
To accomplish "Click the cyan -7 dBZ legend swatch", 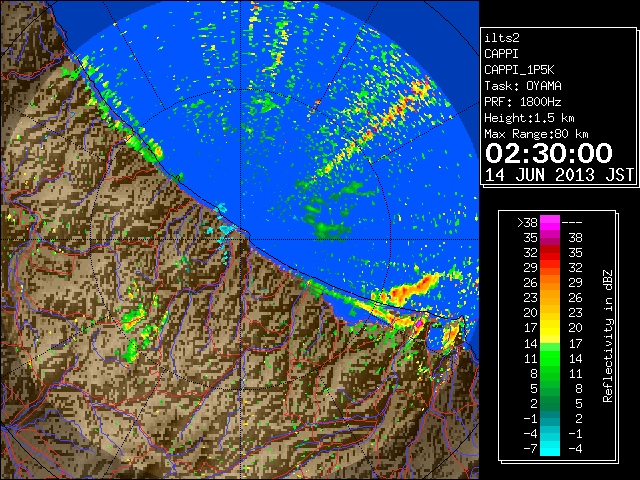I will point(550,448).
